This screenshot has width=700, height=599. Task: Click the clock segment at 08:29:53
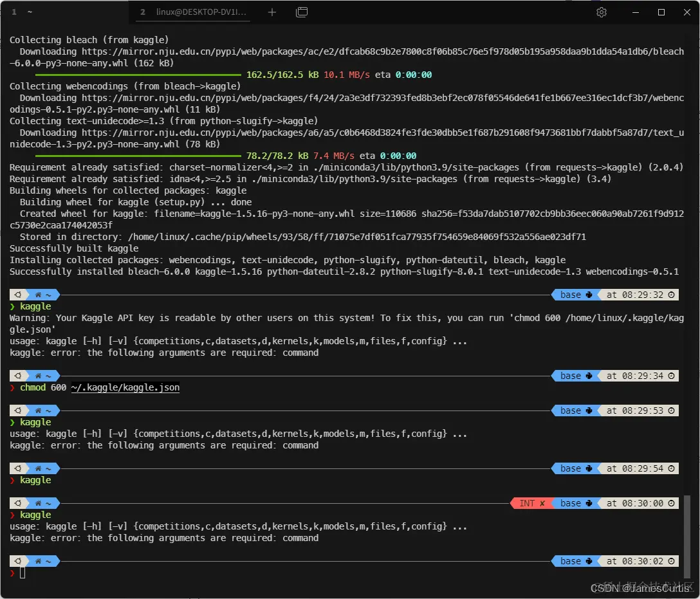coord(640,410)
